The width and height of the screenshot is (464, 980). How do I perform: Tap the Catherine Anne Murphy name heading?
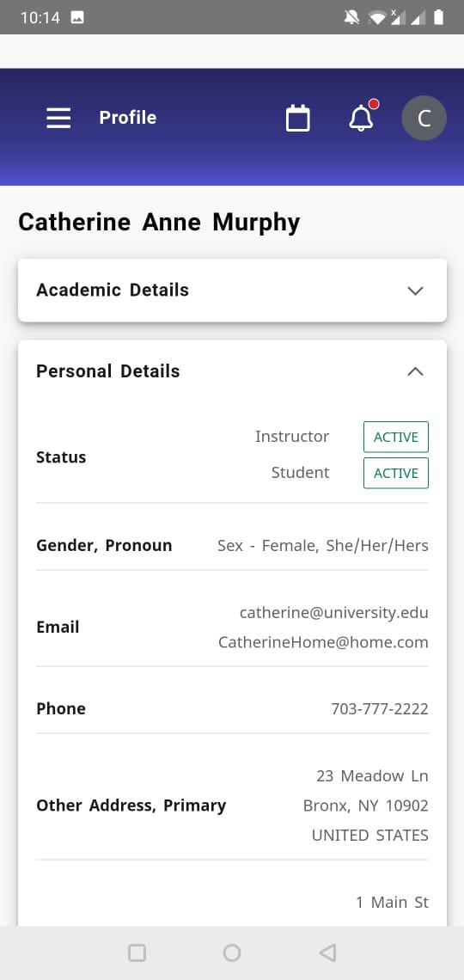159,223
